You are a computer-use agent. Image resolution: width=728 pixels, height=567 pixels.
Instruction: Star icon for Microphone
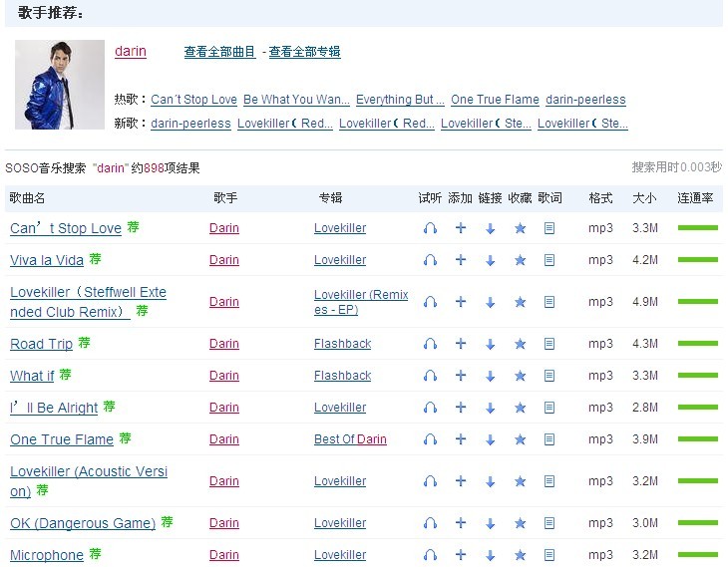(x=520, y=555)
